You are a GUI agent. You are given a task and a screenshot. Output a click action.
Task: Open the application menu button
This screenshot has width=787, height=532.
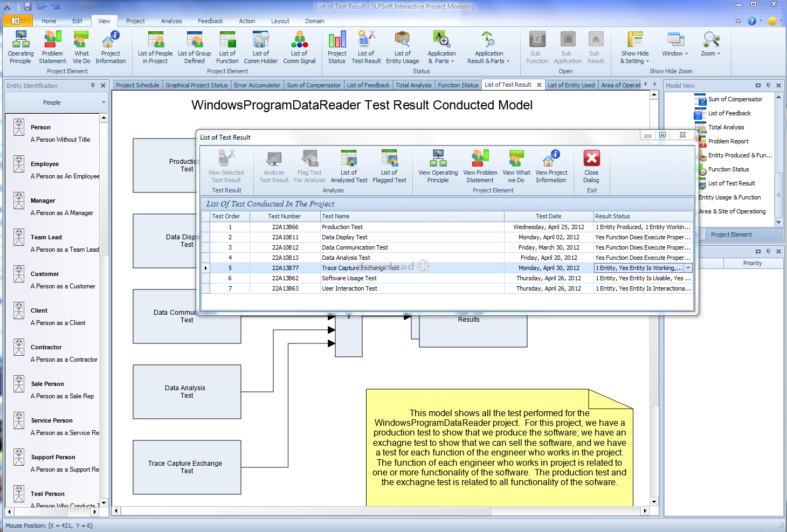[19, 21]
